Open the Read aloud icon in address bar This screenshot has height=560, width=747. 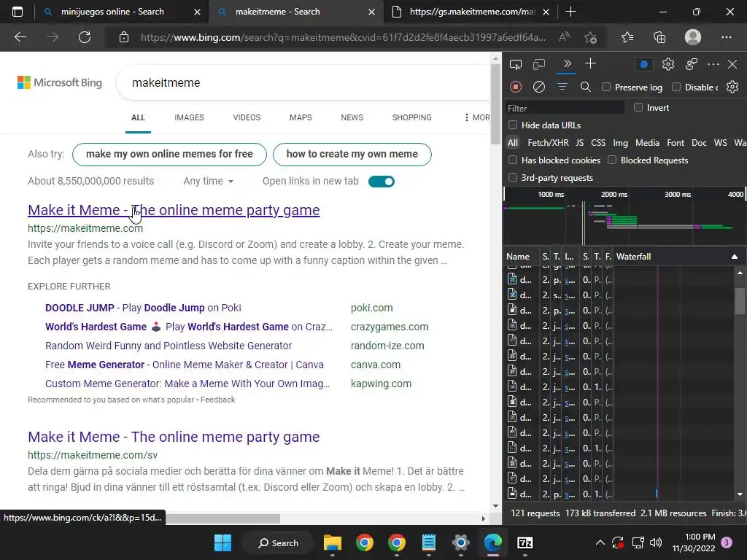565,37
